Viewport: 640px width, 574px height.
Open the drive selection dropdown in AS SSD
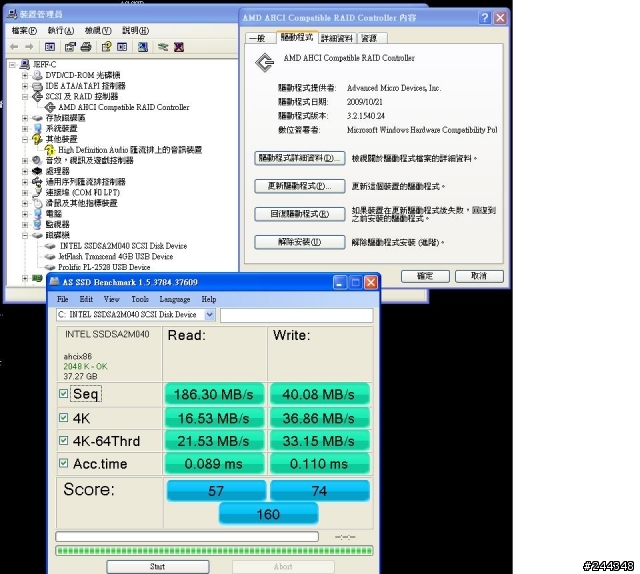point(209,314)
